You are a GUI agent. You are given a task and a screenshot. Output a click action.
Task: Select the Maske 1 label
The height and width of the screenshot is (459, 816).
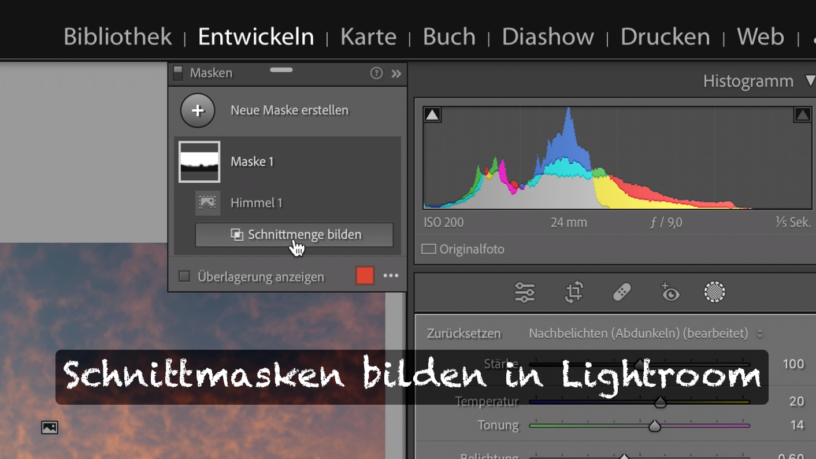pos(252,162)
